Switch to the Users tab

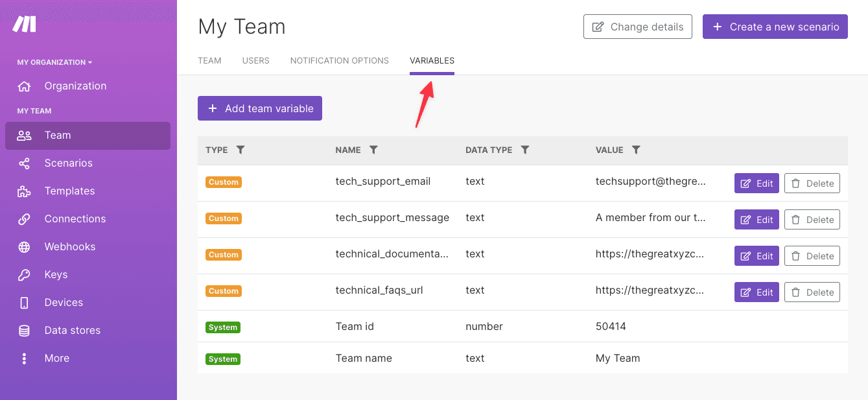tap(255, 60)
